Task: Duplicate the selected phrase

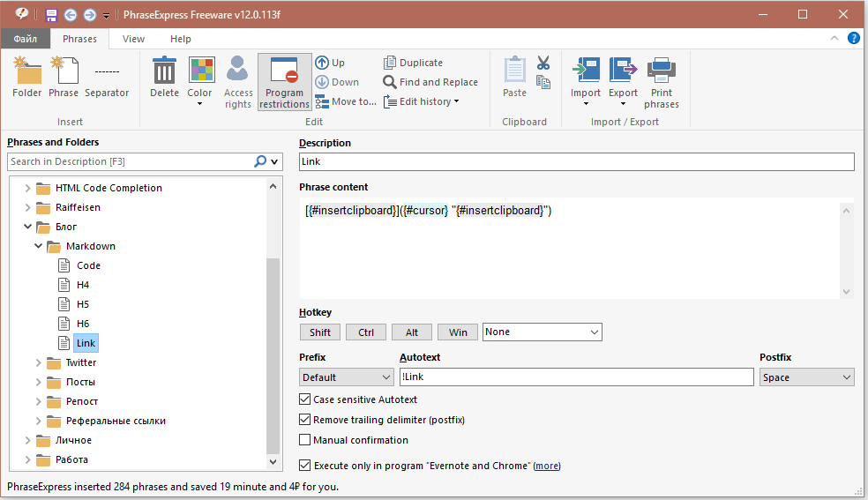Action: click(x=413, y=63)
